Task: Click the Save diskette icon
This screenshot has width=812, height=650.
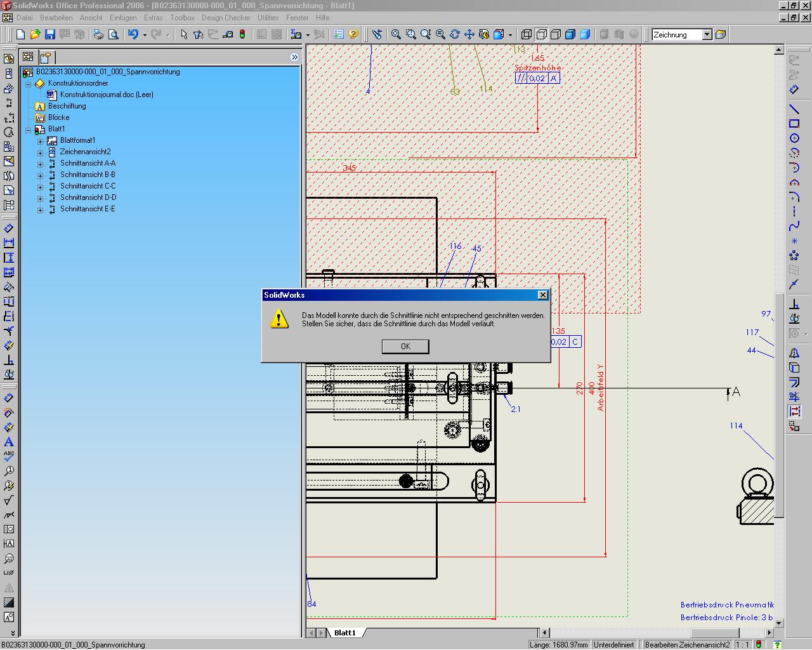Action: (50, 34)
